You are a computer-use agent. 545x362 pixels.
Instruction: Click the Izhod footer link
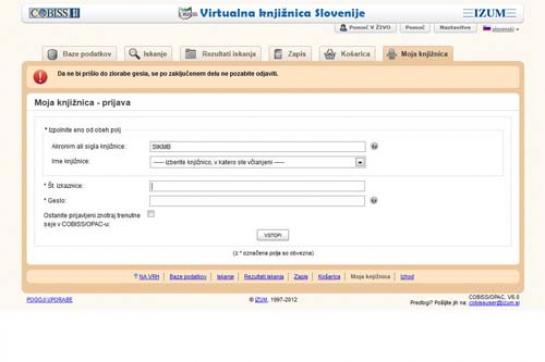(x=407, y=277)
